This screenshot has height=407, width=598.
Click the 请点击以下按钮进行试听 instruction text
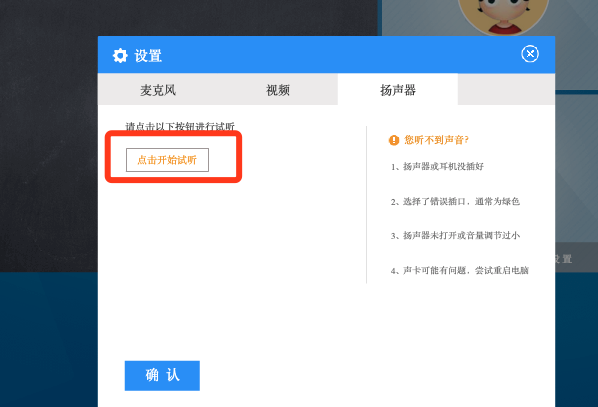tap(180, 126)
